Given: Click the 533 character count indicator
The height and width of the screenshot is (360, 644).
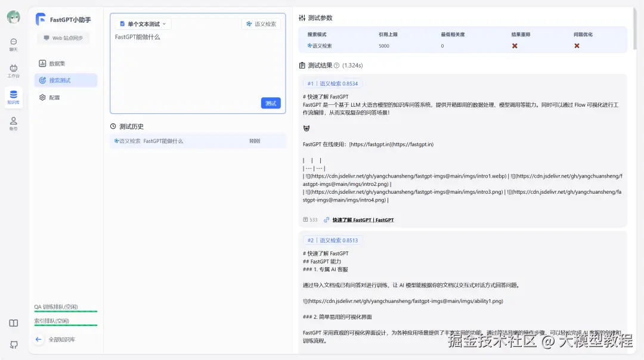Looking at the screenshot, I should pos(311,220).
